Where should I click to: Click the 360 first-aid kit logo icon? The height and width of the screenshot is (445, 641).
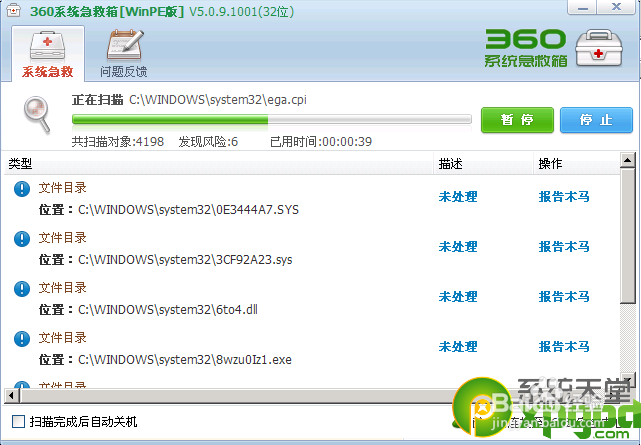pos(599,48)
